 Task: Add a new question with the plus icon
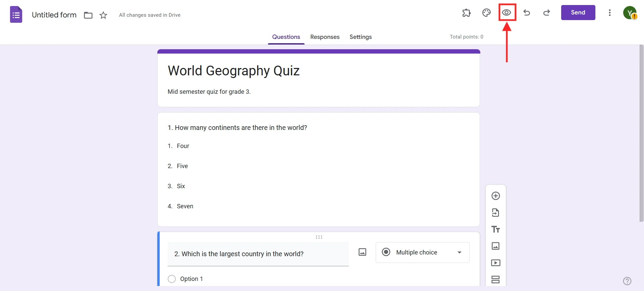pos(496,196)
